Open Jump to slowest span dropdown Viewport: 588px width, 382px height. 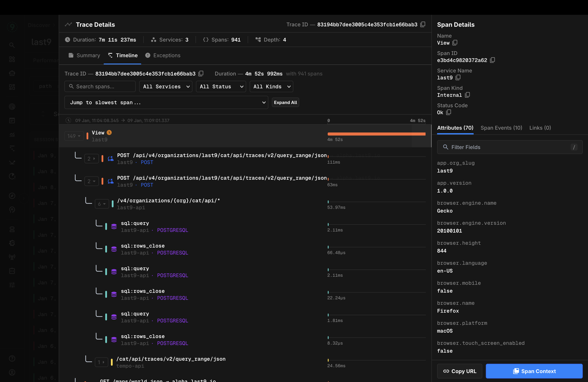click(x=166, y=102)
